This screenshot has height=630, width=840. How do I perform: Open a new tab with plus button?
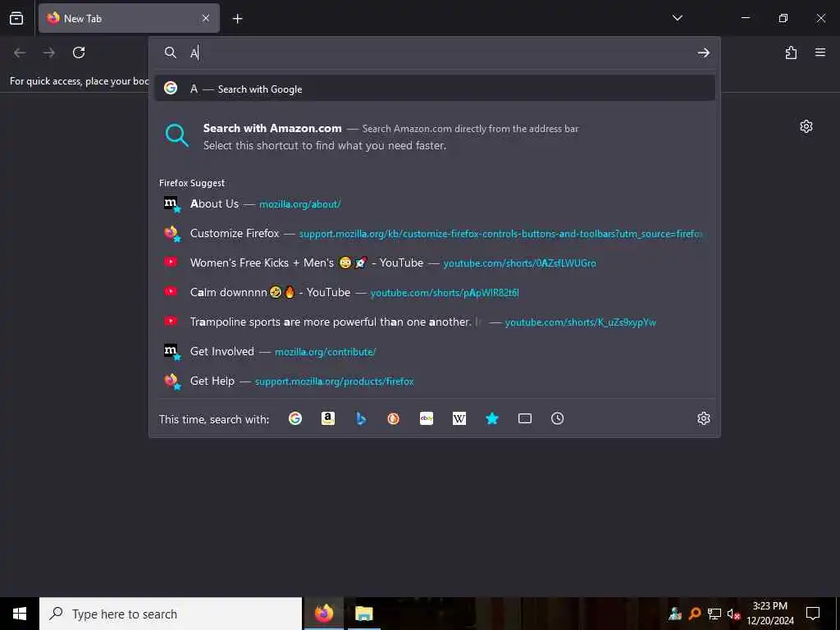coord(237,19)
